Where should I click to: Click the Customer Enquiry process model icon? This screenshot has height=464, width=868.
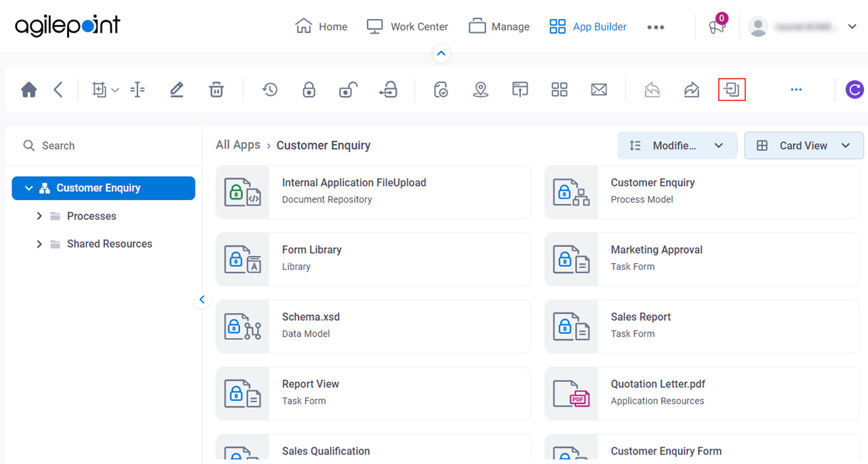click(x=572, y=193)
